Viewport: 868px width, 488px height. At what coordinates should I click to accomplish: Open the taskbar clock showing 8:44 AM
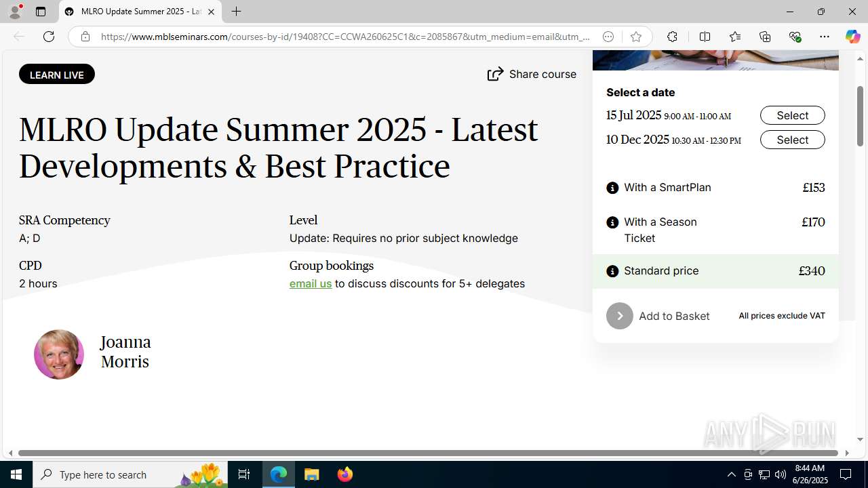click(811, 474)
